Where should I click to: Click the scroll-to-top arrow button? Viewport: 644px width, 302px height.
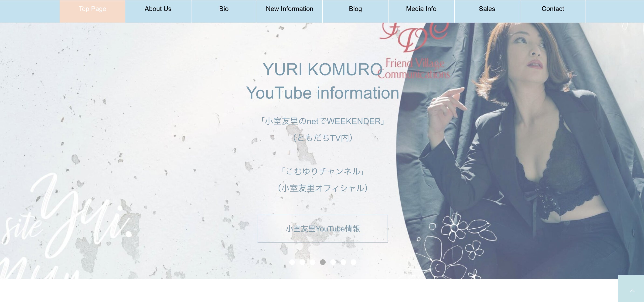(632, 290)
